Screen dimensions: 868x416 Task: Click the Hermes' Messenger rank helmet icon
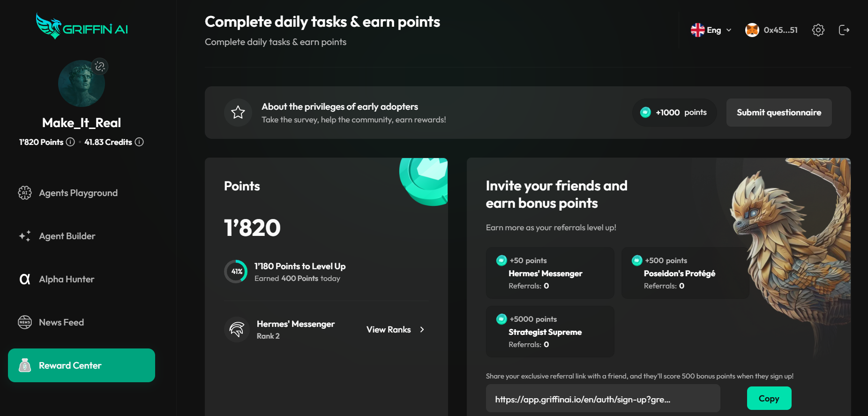click(237, 329)
